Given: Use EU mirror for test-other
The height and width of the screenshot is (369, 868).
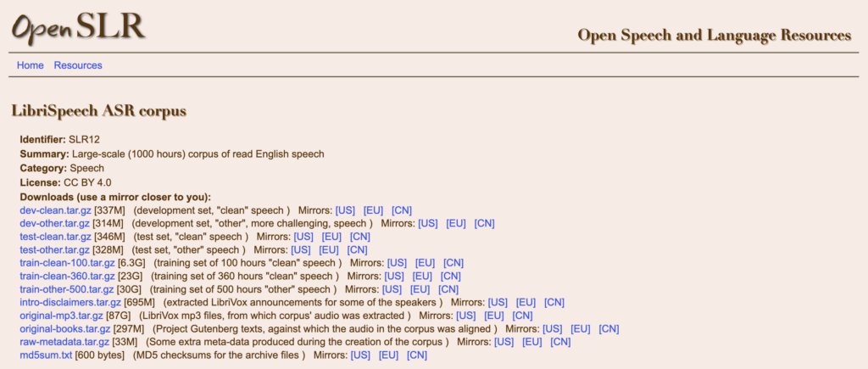Looking at the screenshot, I should (x=329, y=250).
